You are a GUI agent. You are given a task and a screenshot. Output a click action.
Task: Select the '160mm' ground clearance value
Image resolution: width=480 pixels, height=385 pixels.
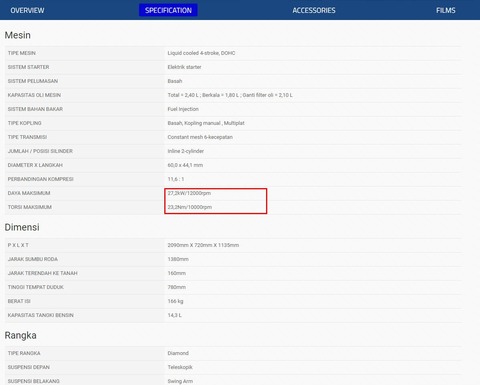click(x=177, y=273)
